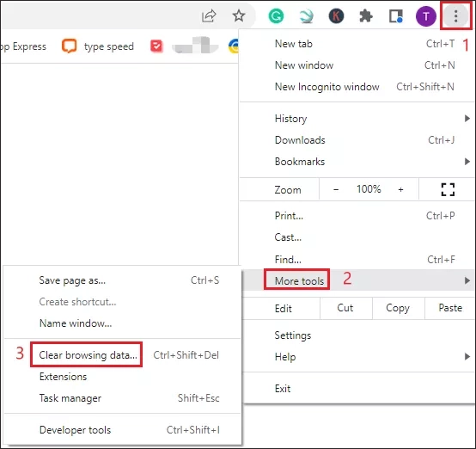Select Name window... in submenu
476x449 pixels.
122,323
